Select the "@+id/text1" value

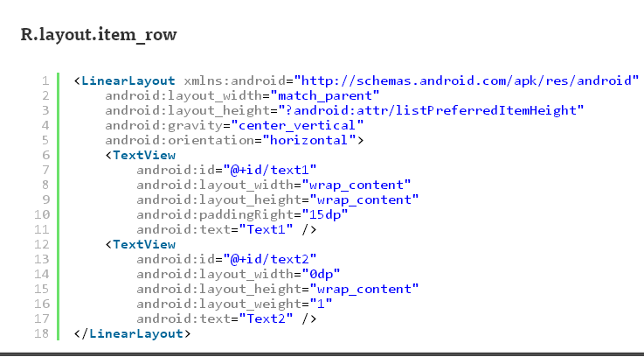[270, 170]
